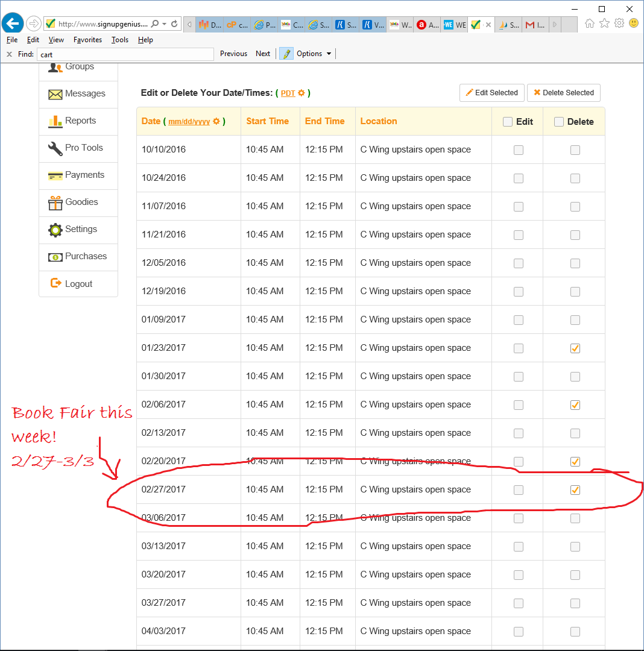Open Pro Tools wrench icon
The image size is (644, 651).
[55, 148]
